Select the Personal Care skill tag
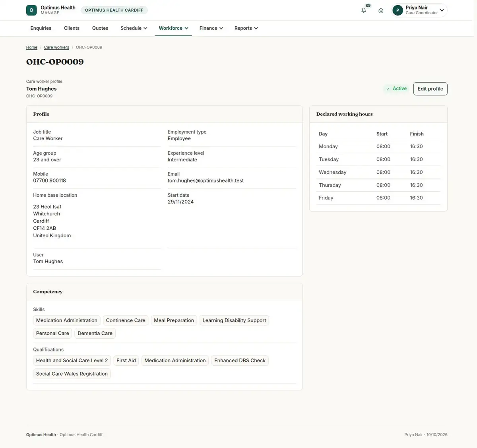Screen dimensions: 477x448 coord(52,333)
